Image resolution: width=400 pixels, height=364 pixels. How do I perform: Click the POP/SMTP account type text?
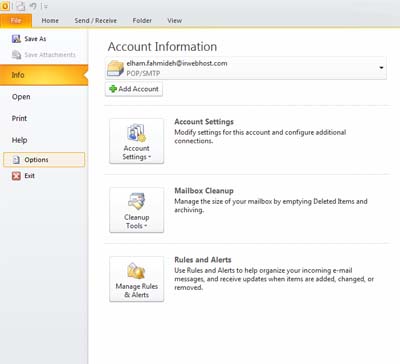143,73
